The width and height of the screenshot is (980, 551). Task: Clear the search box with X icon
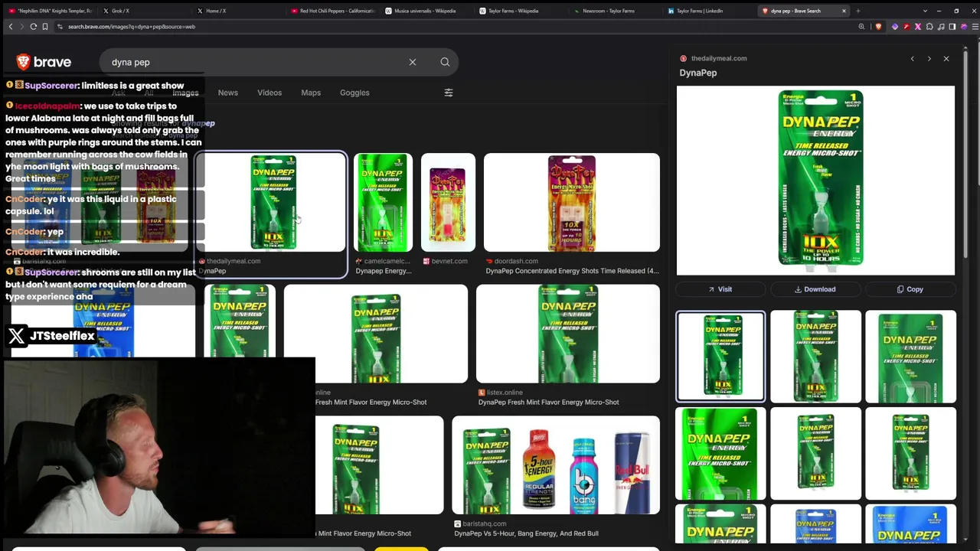(413, 62)
